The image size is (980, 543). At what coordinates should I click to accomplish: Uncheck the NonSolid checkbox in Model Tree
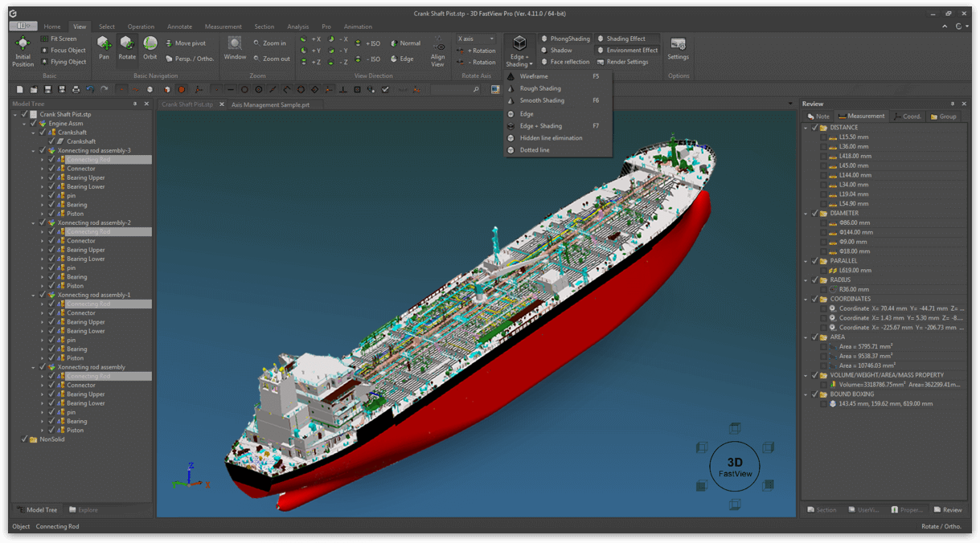tap(23, 439)
